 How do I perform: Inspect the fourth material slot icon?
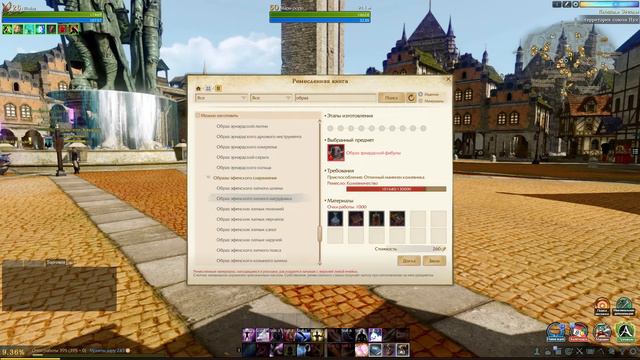tap(397, 219)
